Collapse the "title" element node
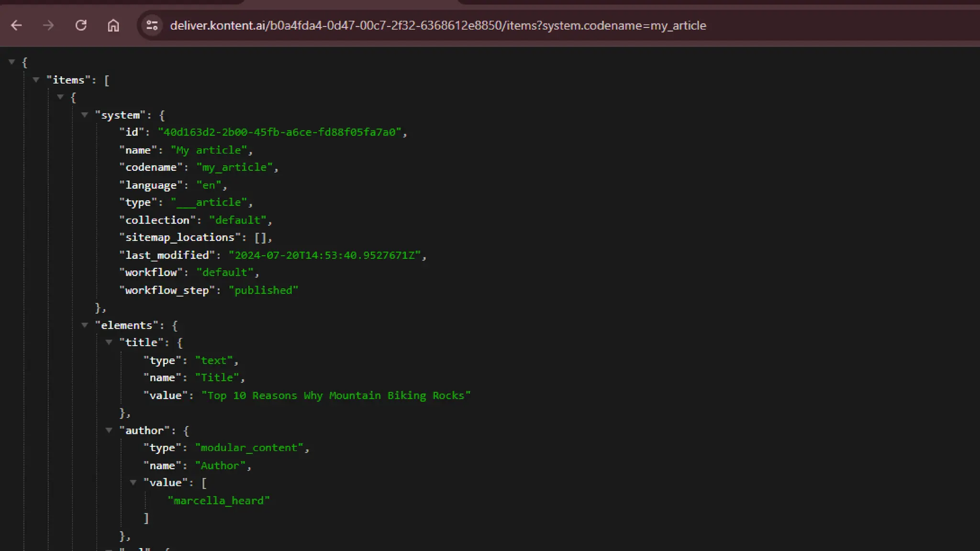 [109, 342]
